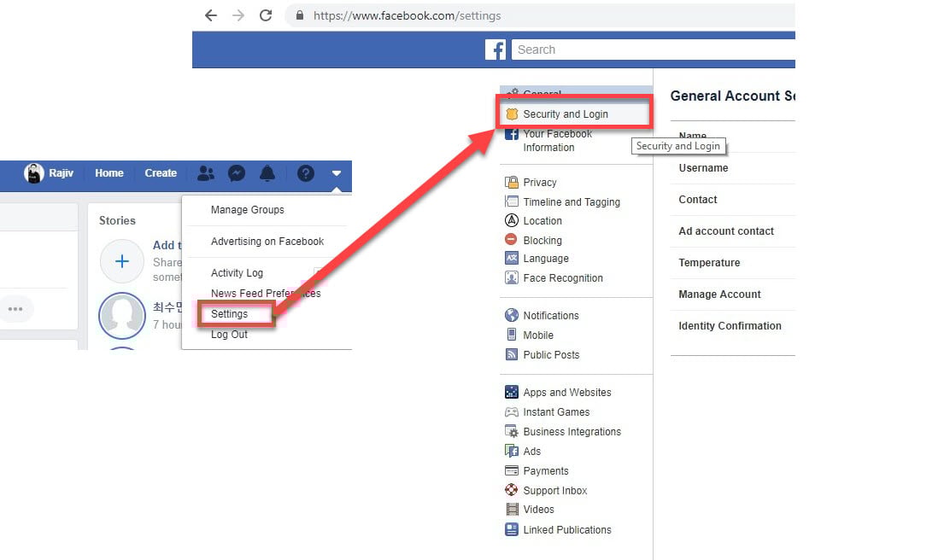This screenshot has width=950, height=560.
Task: Click the Stories heading
Action: click(x=117, y=220)
